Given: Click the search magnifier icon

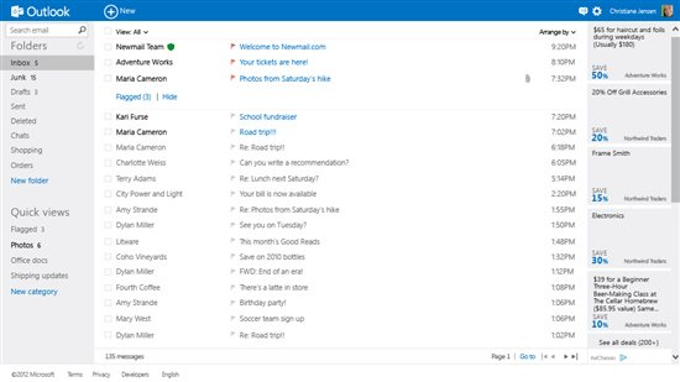Looking at the screenshot, I should (x=82, y=30).
